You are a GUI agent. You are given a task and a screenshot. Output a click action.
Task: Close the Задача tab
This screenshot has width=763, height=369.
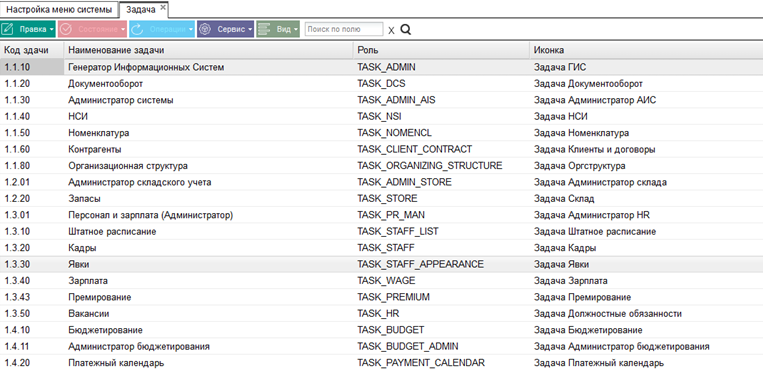click(x=163, y=7)
